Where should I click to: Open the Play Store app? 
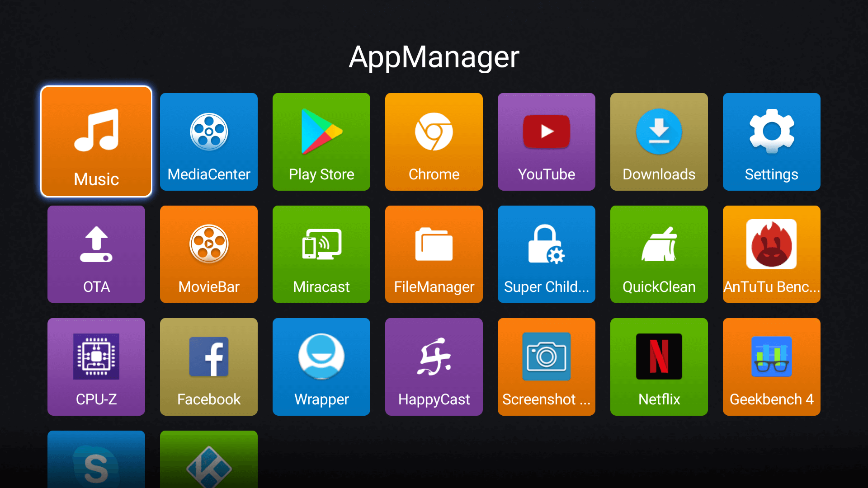[x=321, y=141]
